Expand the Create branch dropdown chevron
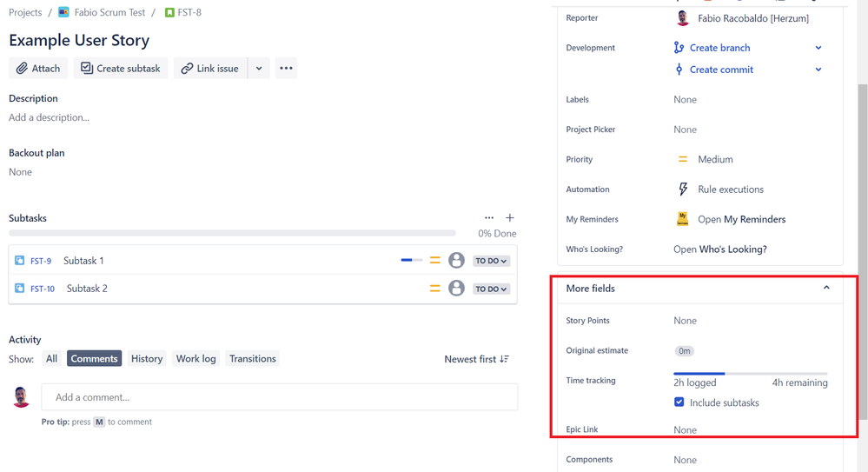This screenshot has height=472, width=868. pos(818,48)
